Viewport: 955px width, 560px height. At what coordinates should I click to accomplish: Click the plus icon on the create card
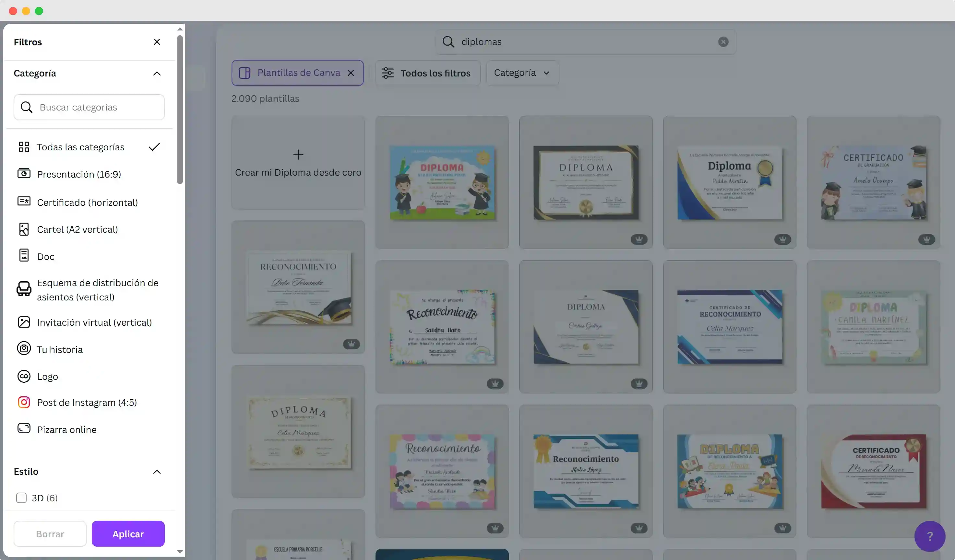[x=298, y=155]
